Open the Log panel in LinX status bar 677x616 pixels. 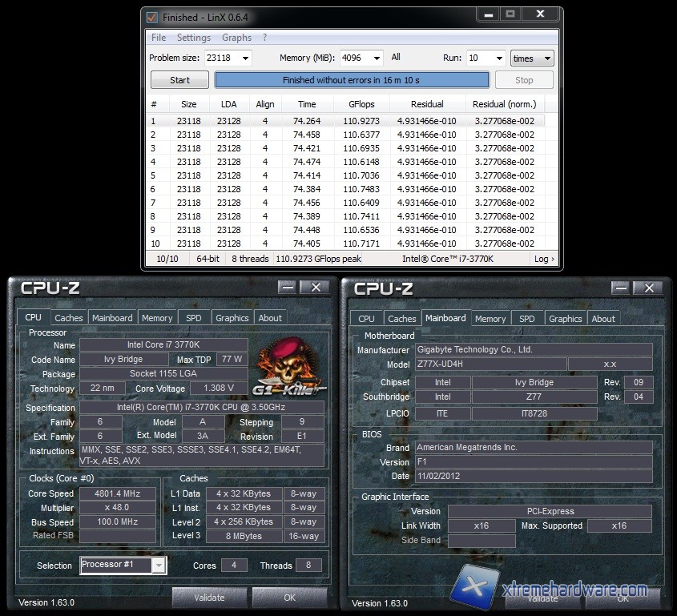pos(545,259)
